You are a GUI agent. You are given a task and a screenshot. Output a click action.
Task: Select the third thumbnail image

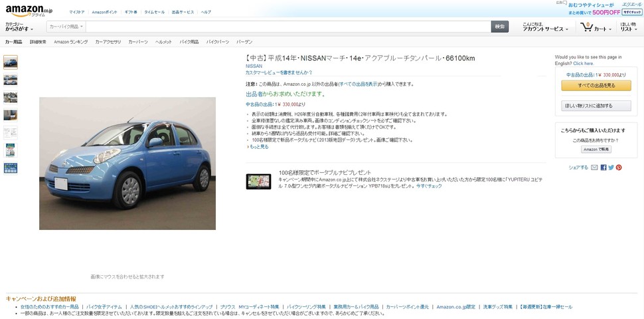pyautogui.click(x=11, y=98)
